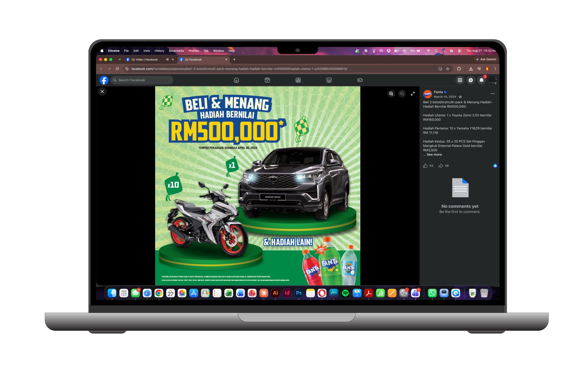Launch Photoshop from the dock
The width and height of the screenshot is (588, 371).
tap(299, 293)
